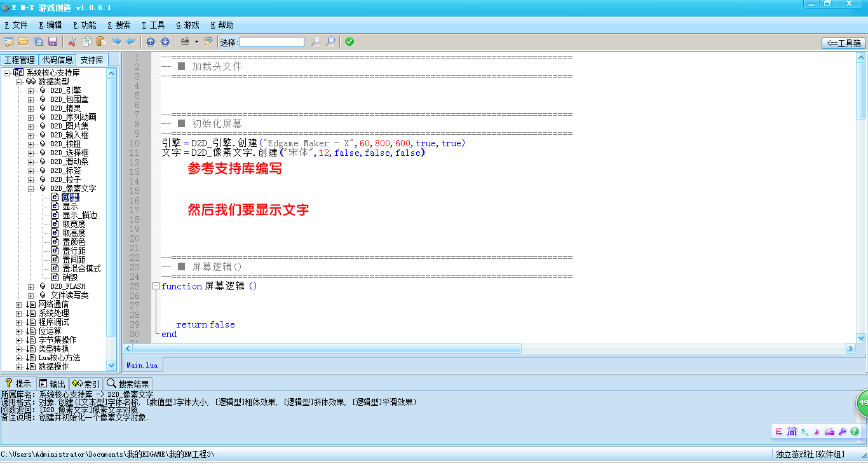Click the blue circle up arrow icon

(151, 42)
